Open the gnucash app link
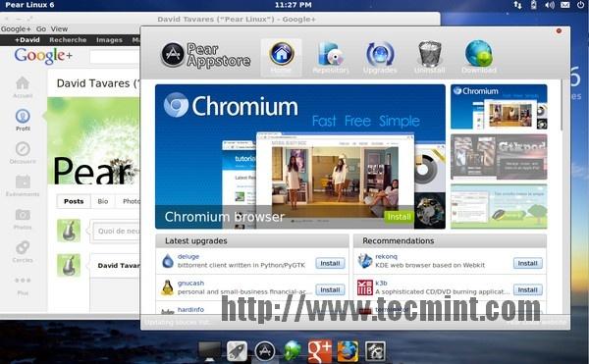Image resolution: width=589 pixels, height=364 pixels. click(190, 283)
